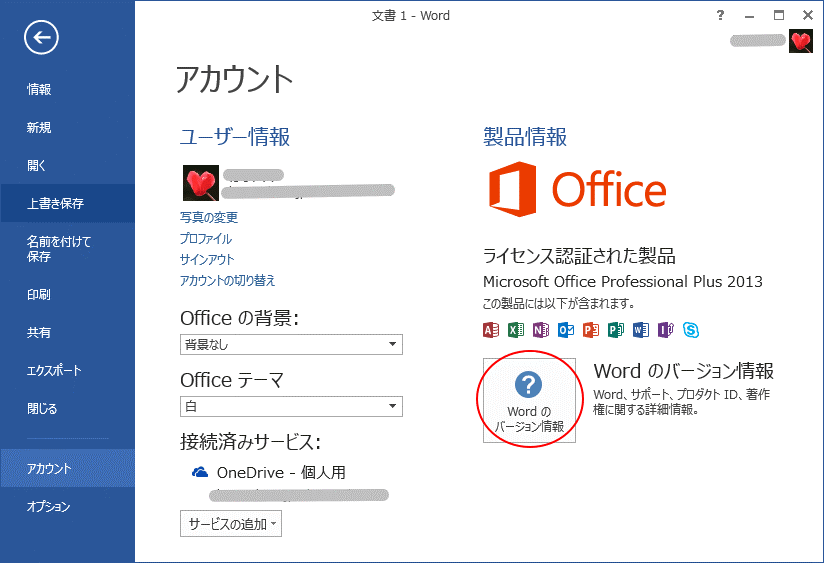Viewport: 824px width, 563px height.
Task: Open the 印刷 menu item
Action: pyautogui.click(x=39, y=295)
